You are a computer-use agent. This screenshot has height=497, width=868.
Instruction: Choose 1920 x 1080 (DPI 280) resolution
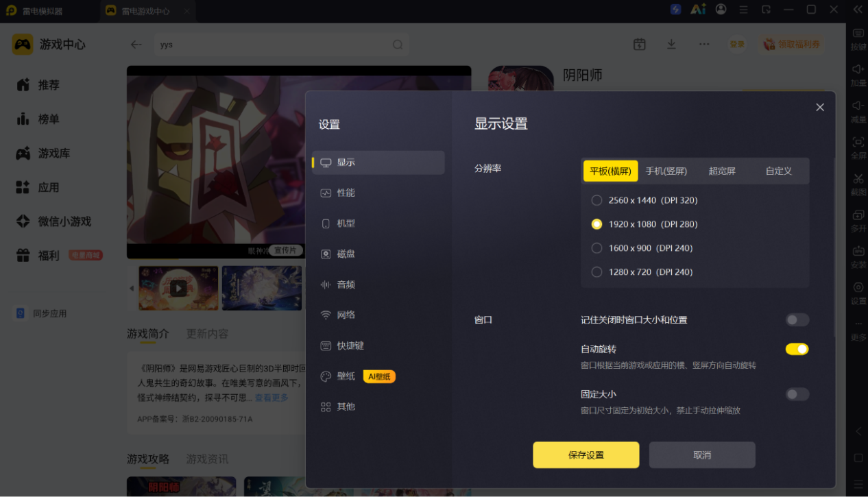coord(644,224)
